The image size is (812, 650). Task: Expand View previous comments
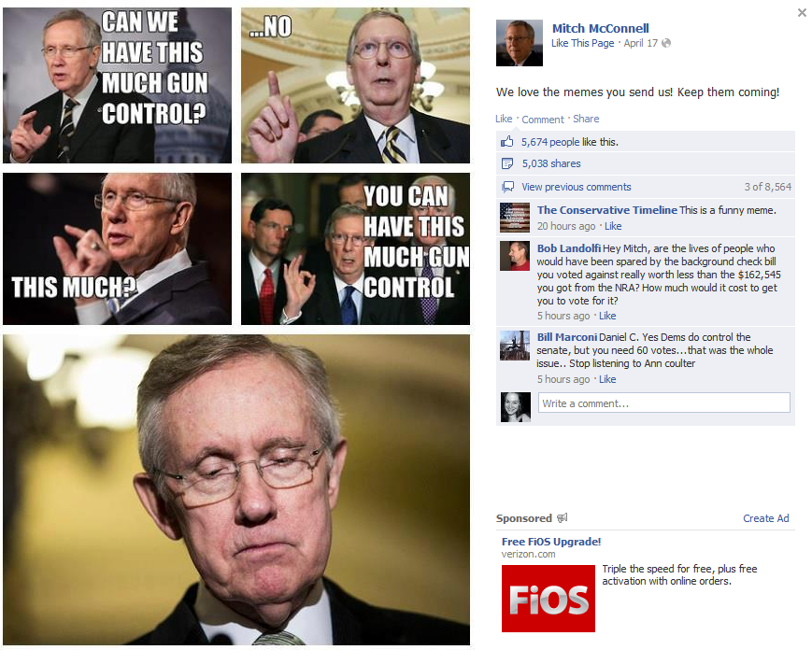[x=577, y=187]
